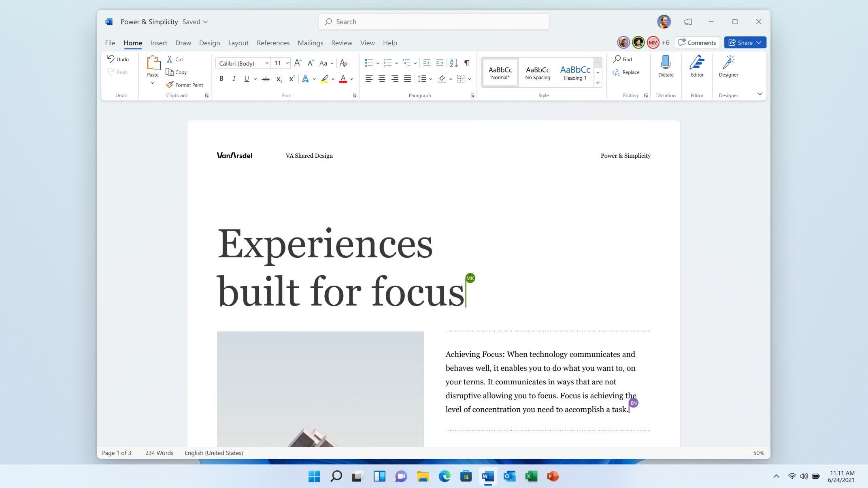Click the Bold formatting icon
Screen dimensions: 868x488
[221, 78]
